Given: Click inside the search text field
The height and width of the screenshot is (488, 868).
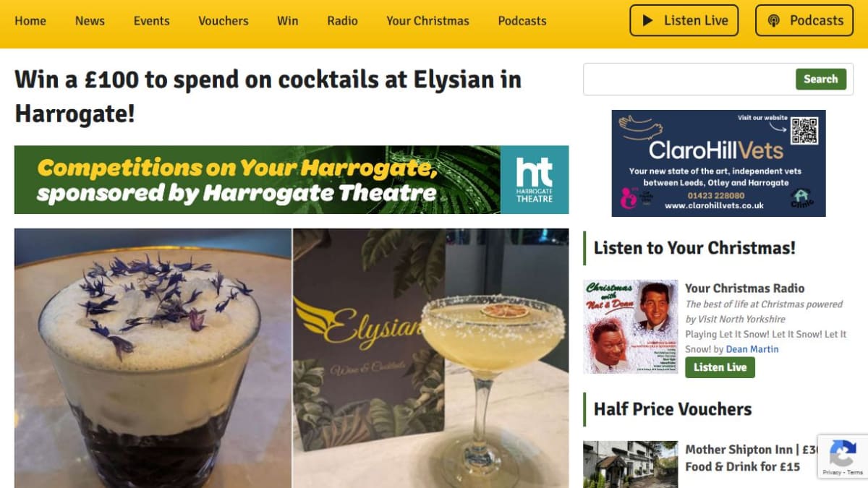Looking at the screenshot, I should [x=689, y=79].
